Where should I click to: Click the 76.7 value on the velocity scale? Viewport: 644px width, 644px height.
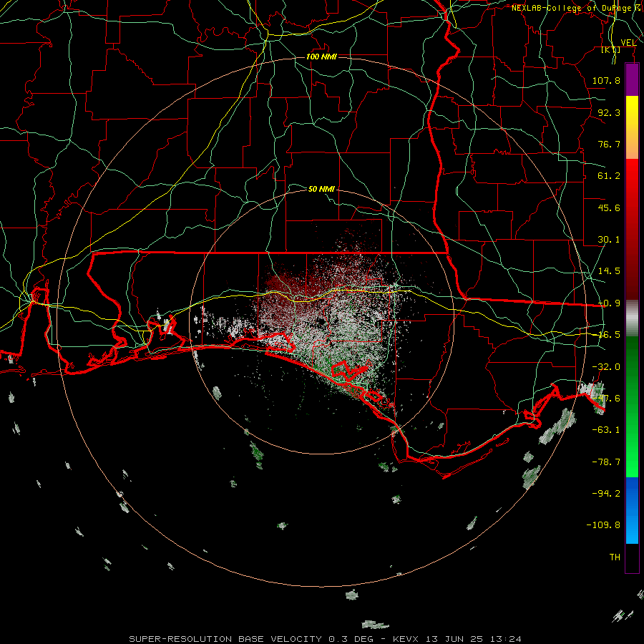pos(609,144)
